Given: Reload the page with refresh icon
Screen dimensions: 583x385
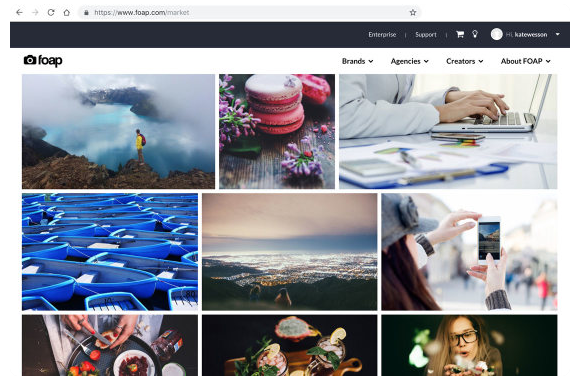Looking at the screenshot, I should (x=51, y=12).
